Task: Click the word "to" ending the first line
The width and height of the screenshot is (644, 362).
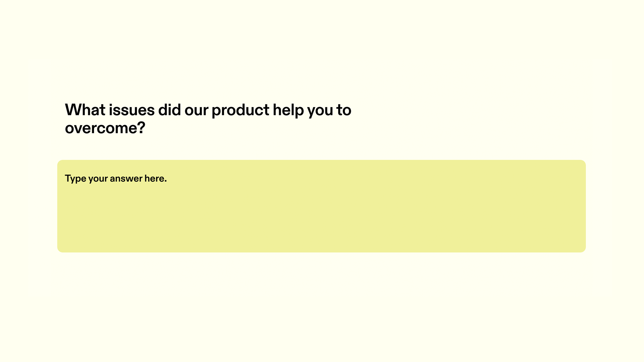Action: (x=344, y=110)
